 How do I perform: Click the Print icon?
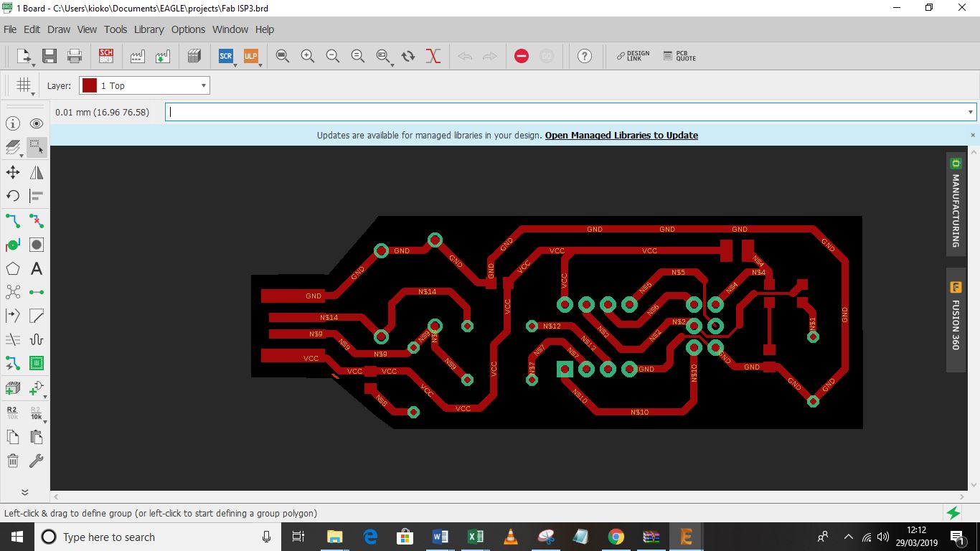tap(74, 56)
